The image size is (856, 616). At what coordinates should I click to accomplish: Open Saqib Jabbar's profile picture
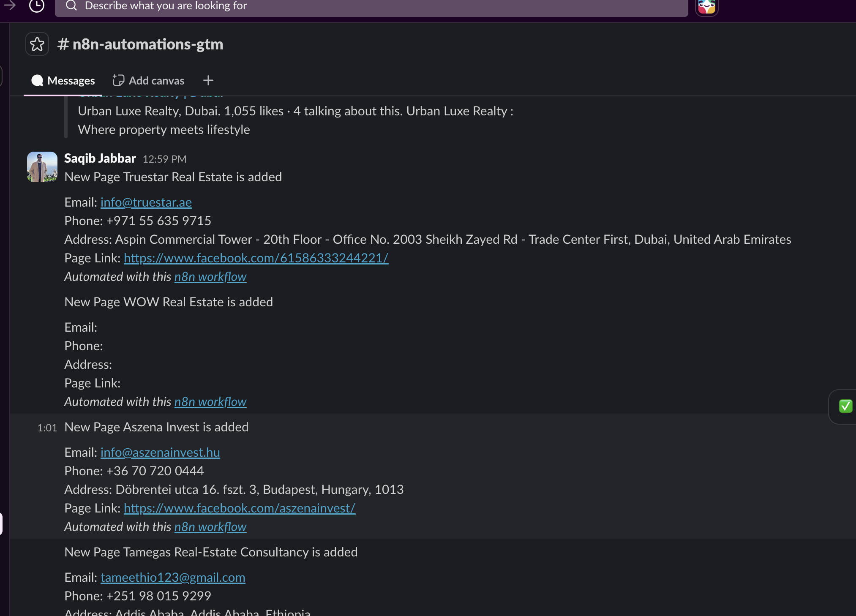click(42, 167)
